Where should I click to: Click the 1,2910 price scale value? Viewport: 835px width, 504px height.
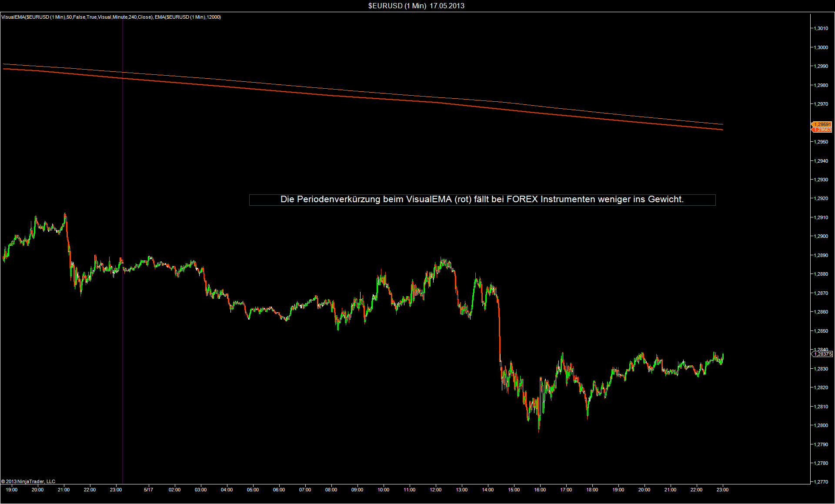click(x=821, y=217)
